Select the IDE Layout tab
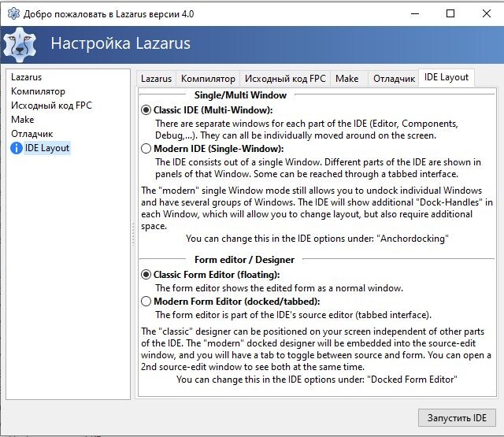 click(447, 77)
